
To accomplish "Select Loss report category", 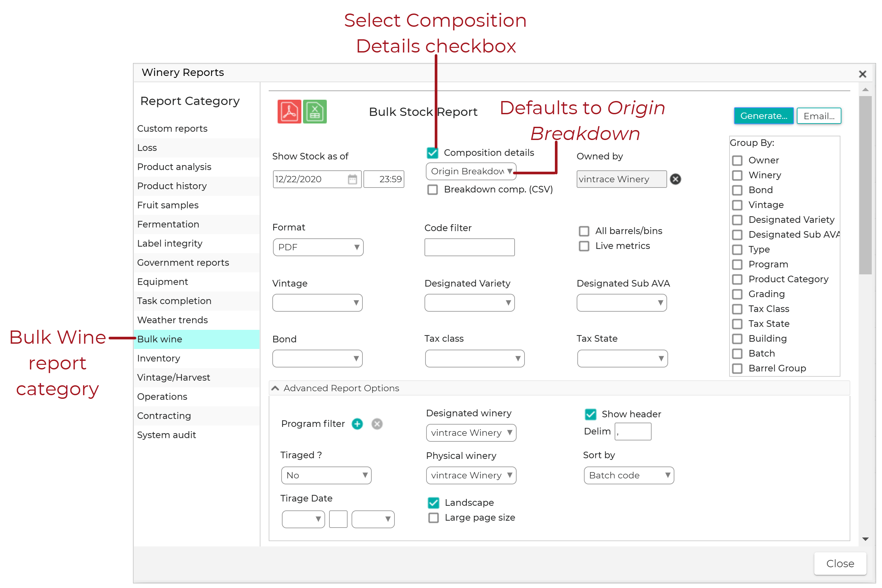I will click(x=196, y=148).
